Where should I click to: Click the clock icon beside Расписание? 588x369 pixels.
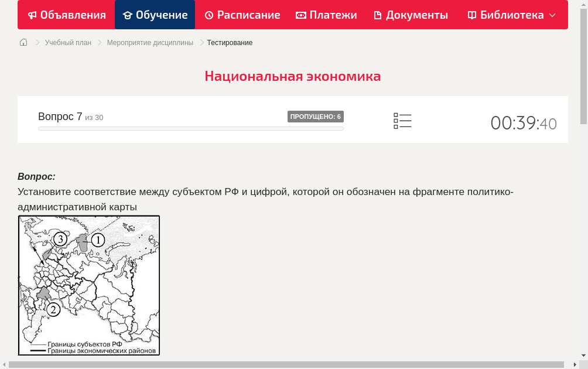tap(209, 15)
